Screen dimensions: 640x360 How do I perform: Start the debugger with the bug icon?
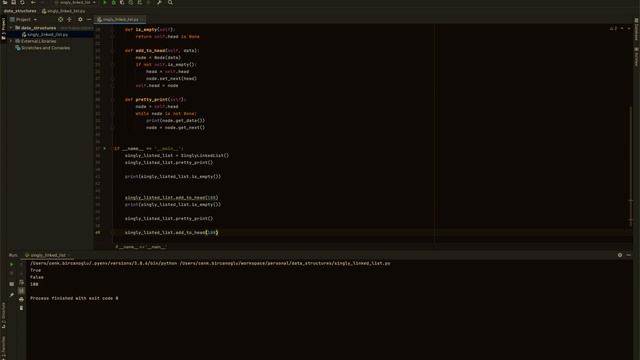pyautogui.click(x=113, y=2)
